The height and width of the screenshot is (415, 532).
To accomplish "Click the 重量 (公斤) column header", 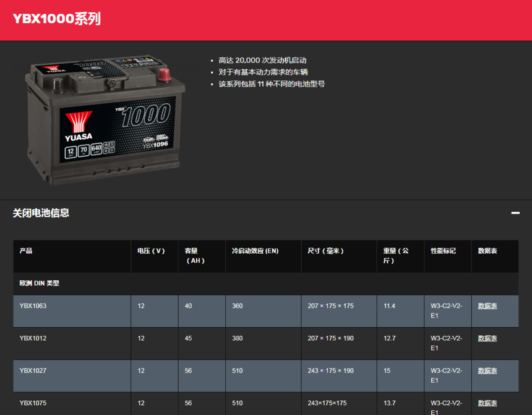I will pos(400,256).
